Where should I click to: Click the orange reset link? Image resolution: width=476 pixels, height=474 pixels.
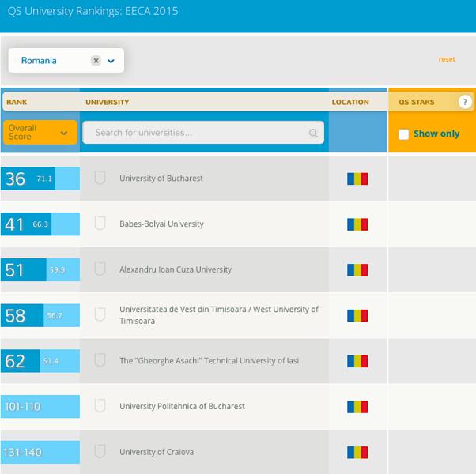[x=447, y=59]
